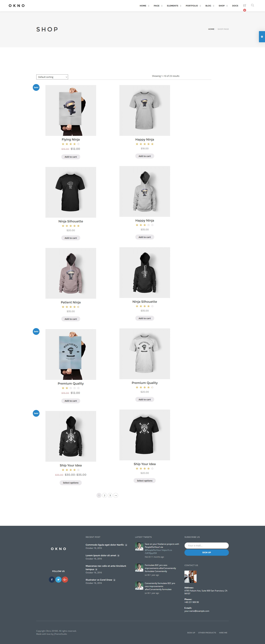265x644 pixels.
Task: Select options for Ship Your Idea hoodie
Action: pos(71,483)
